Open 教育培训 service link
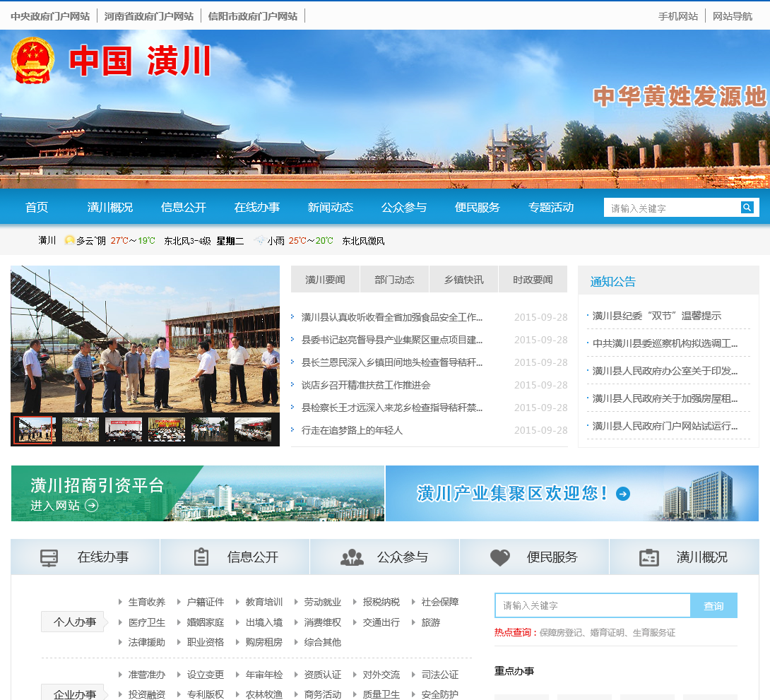 pos(263,602)
